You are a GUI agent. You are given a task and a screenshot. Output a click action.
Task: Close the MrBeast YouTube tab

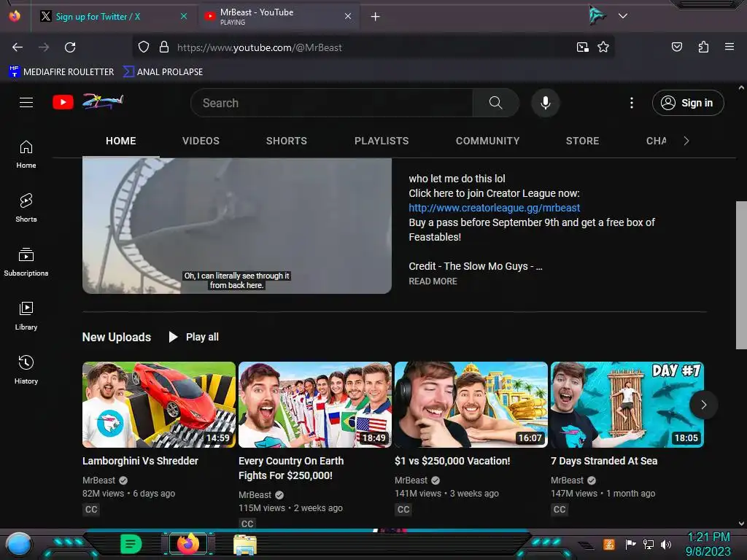pos(348,16)
